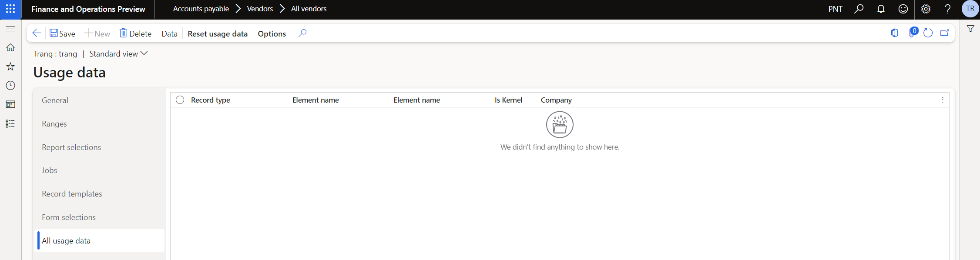Open the notifications bell

pos(881,9)
